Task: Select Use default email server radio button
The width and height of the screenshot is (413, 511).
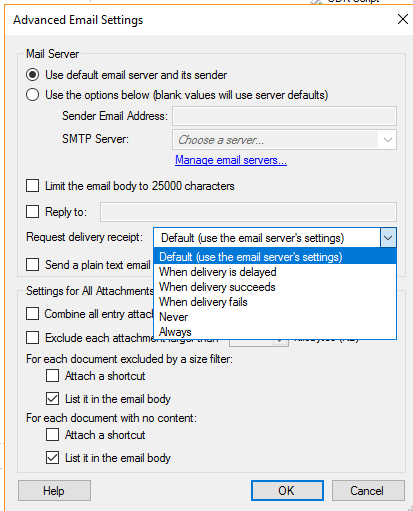Action: (33, 75)
